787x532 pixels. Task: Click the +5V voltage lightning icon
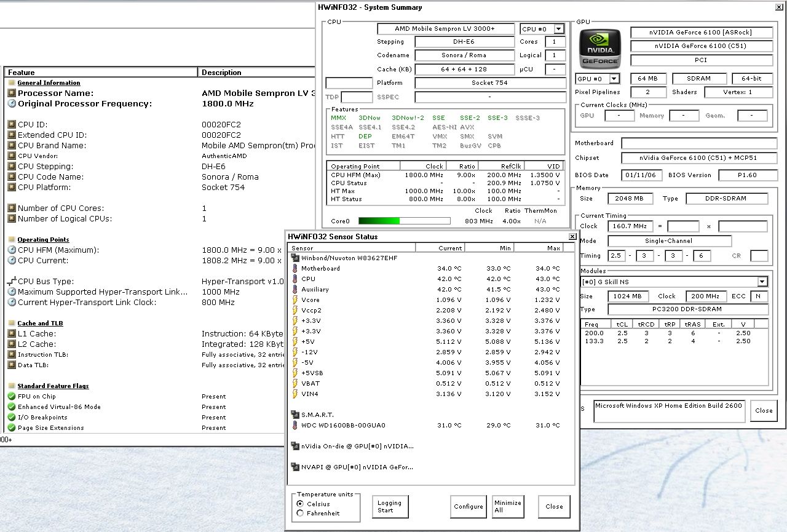coord(295,342)
